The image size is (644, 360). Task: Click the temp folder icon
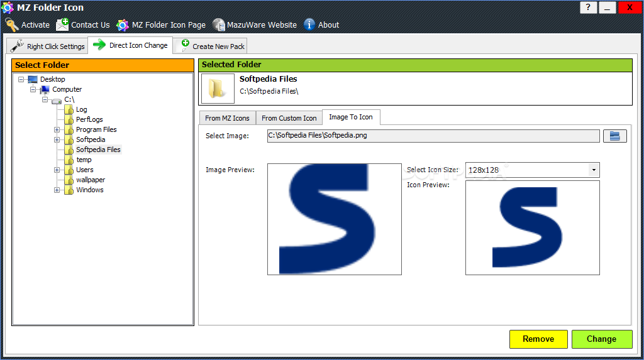69,160
